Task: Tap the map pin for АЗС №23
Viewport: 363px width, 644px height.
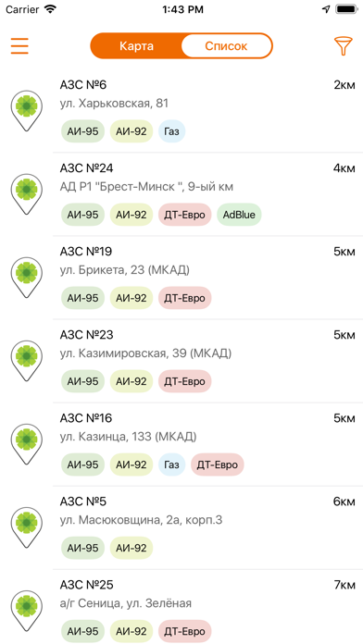Action: coord(27,361)
